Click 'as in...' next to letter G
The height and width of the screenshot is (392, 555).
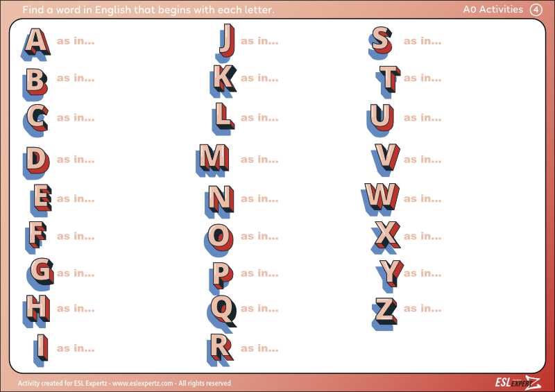click(x=76, y=273)
